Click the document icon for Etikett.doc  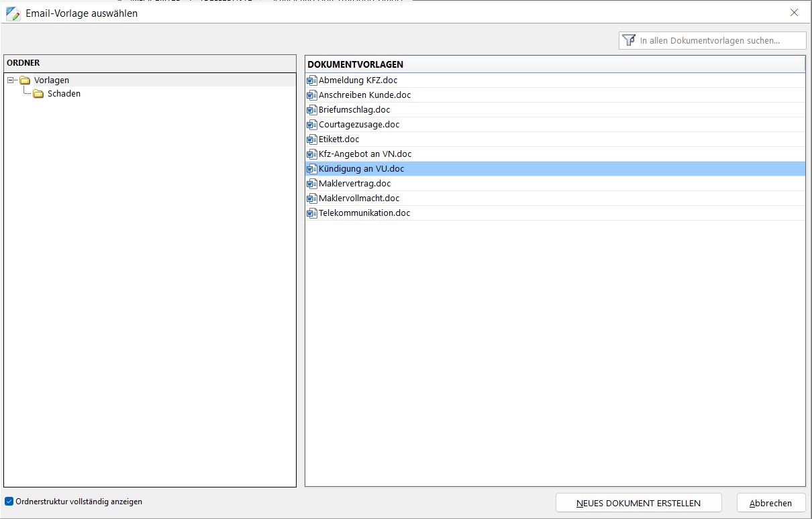[x=311, y=139]
